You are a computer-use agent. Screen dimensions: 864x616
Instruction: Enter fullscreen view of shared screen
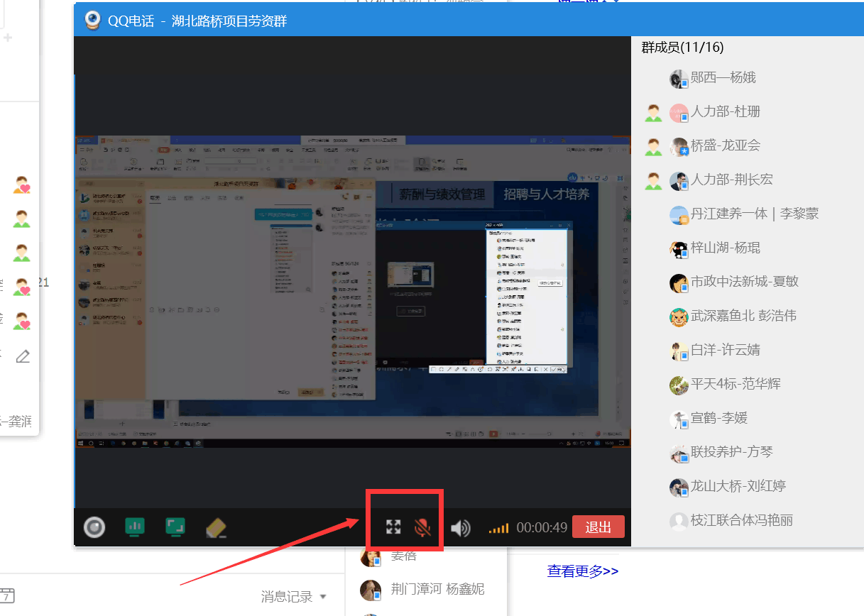[x=393, y=527]
